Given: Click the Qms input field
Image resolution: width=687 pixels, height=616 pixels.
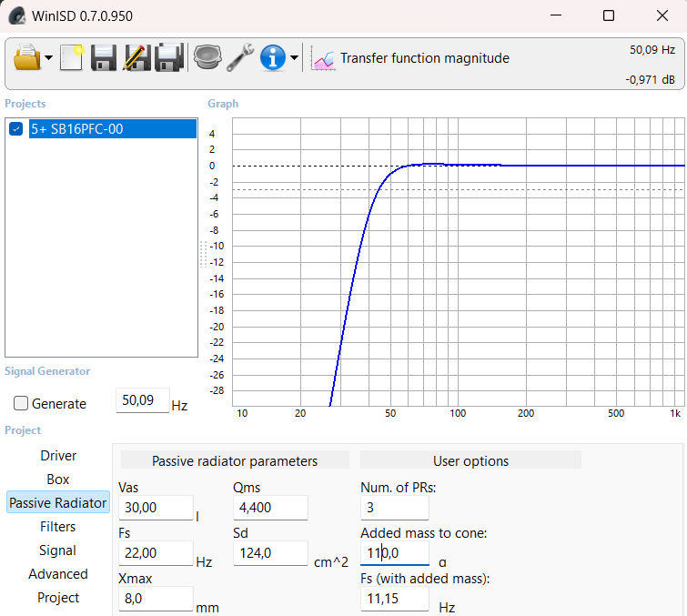Looking at the screenshot, I should pyautogui.click(x=270, y=508).
